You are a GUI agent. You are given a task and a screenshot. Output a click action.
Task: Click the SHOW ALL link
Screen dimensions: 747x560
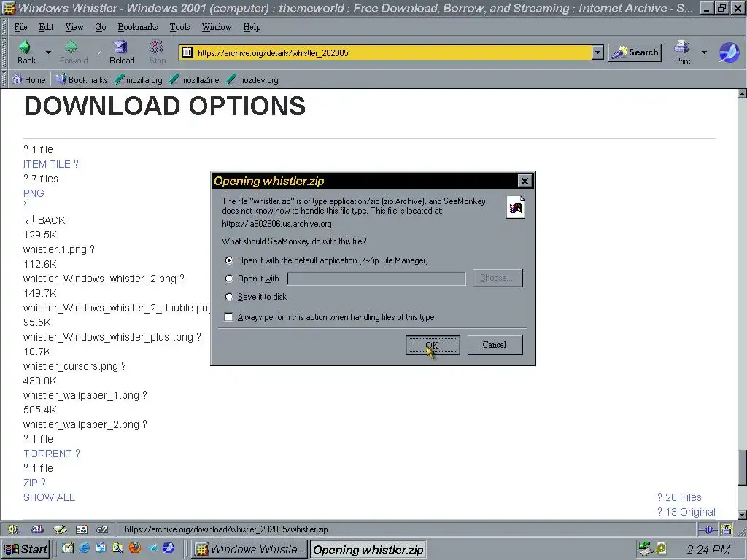click(x=49, y=497)
